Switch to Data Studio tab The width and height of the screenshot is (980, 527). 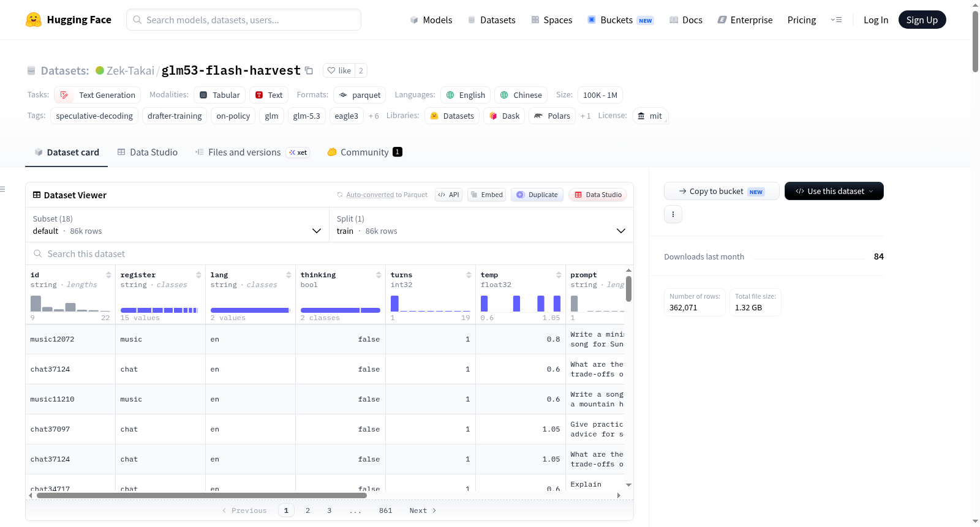pos(148,152)
